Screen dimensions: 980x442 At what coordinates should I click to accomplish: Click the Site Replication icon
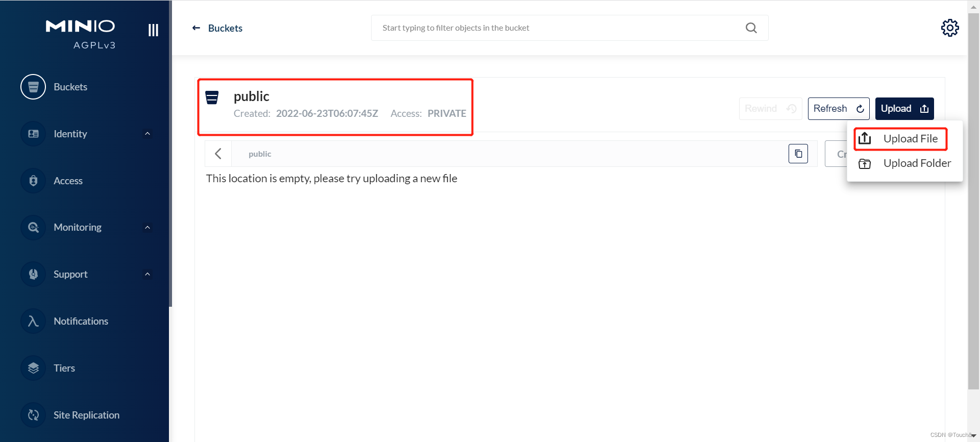click(33, 415)
